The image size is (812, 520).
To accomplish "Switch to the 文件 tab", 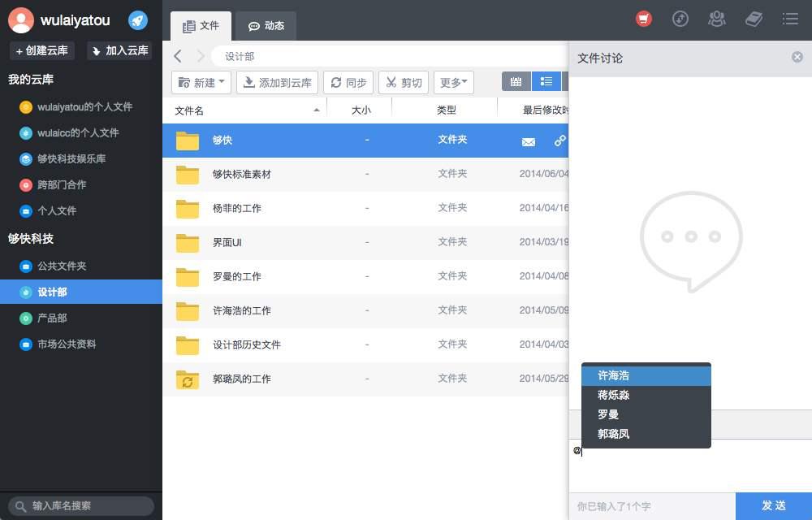I will tap(201, 26).
